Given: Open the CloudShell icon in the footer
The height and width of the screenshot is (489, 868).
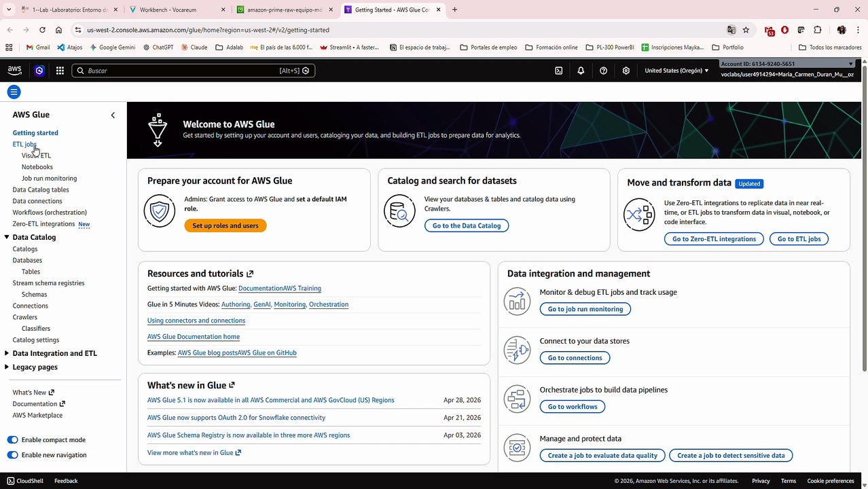Looking at the screenshot, I should 10,481.
